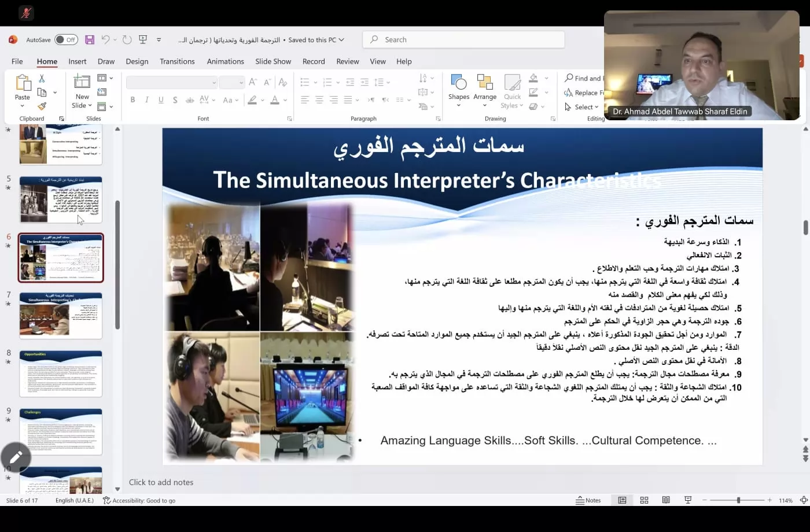The height and width of the screenshot is (532, 810).
Task: Open the Transitions tab
Action: click(177, 61)
